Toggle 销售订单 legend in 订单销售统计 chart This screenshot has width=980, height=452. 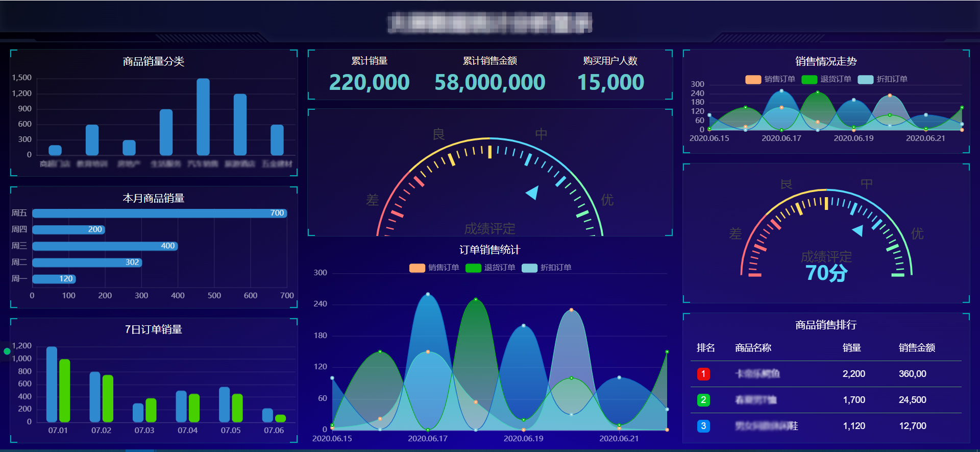point(434,268)
